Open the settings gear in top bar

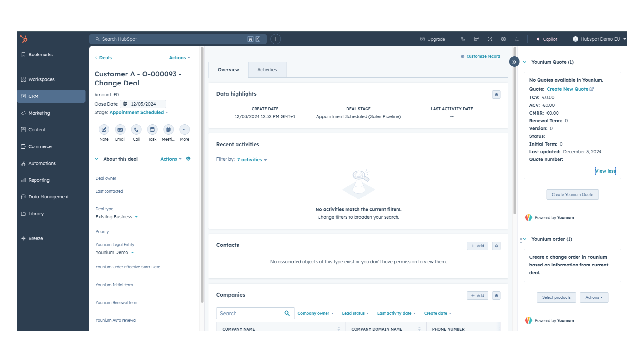(x=503, y=39)
